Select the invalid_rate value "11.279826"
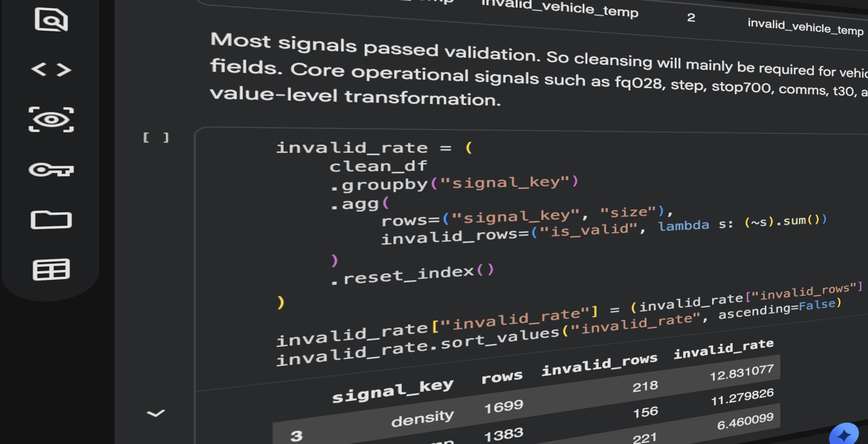Screen dimensions: 868x444 [742, 397]
